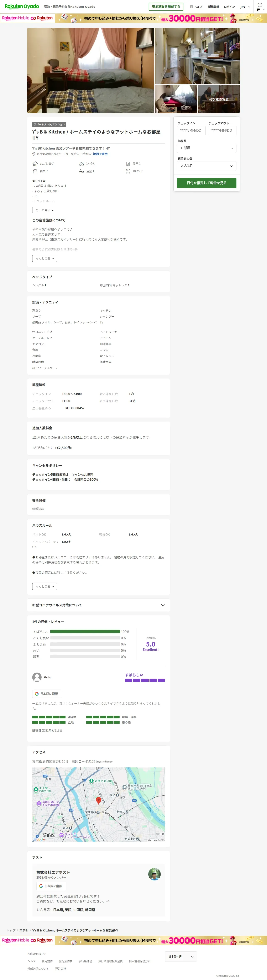Click 宿泊施設を掲載する button

pyautogui.click(x=166, y=6)
